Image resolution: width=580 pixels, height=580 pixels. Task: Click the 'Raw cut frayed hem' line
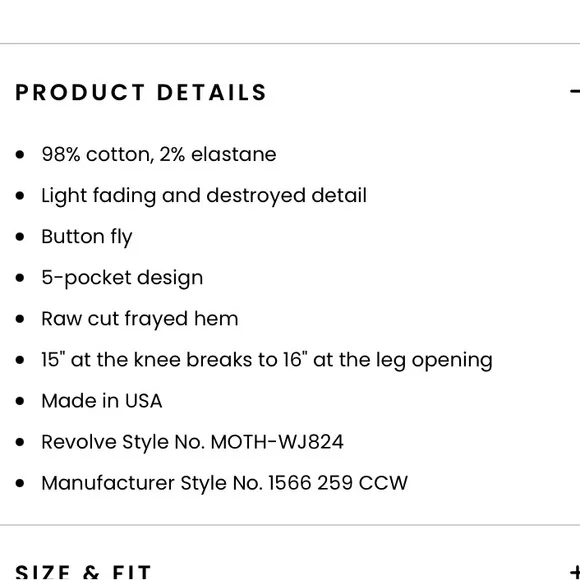139,319
